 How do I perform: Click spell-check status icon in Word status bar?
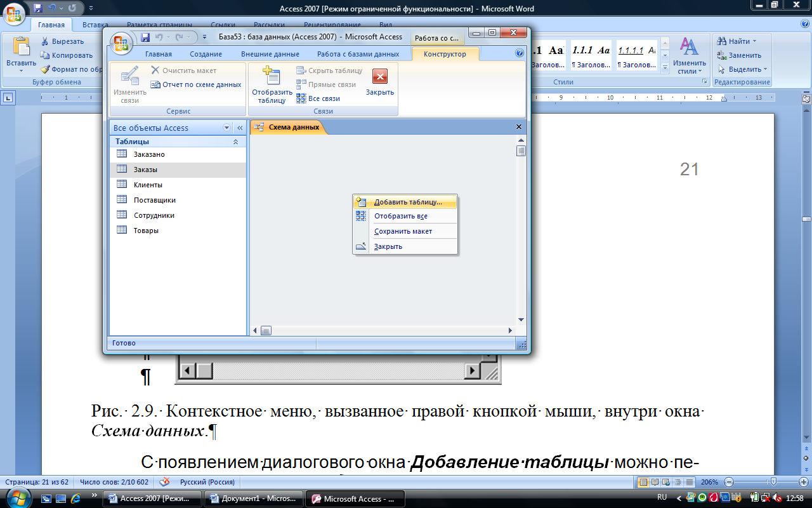point(165,481)
